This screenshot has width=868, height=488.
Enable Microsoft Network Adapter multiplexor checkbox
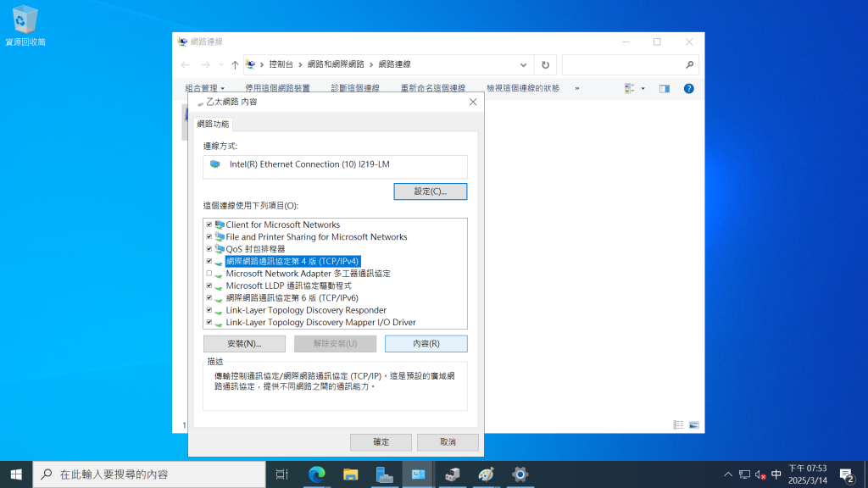(x=209, y=274)
